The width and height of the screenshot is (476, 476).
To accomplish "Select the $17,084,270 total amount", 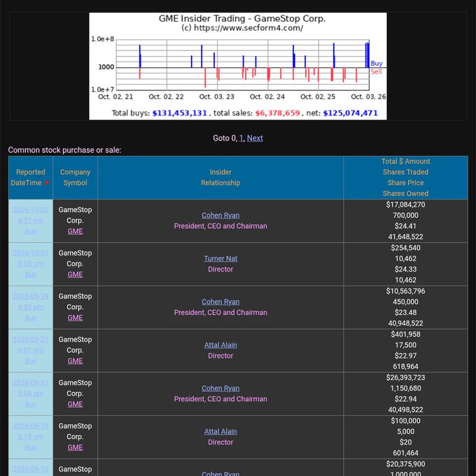I will tap(405, 204).
